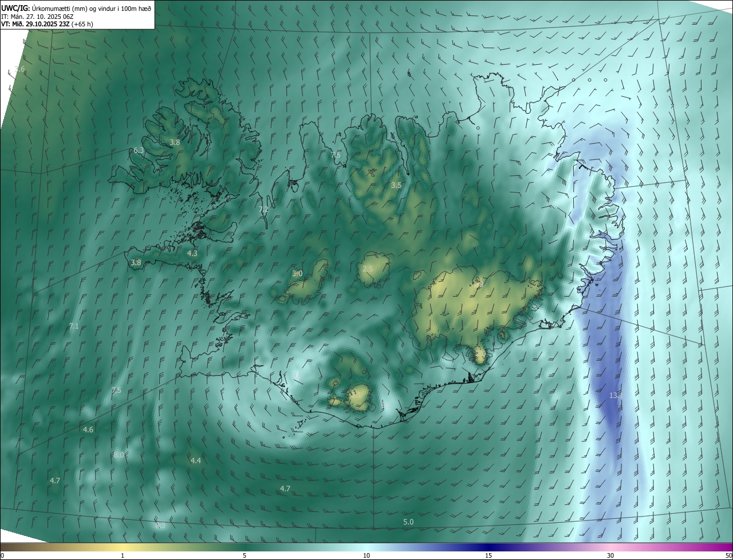Image resolution: width=733 pixels, height=560 pixels.
Task: Click the 10 label on the color scale
Action: click(x=366, y=555)
